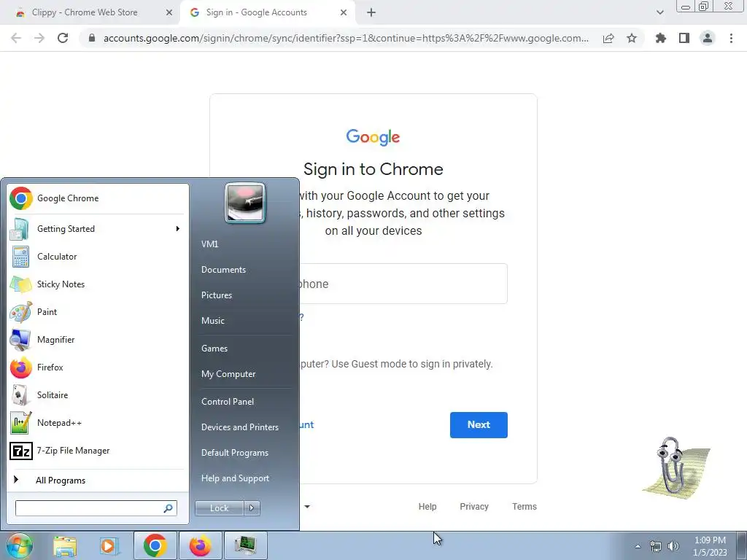This screenshot has height=560, width=747.
Task: Click user account picture in Start menu
Action: [x=245, y=203]
